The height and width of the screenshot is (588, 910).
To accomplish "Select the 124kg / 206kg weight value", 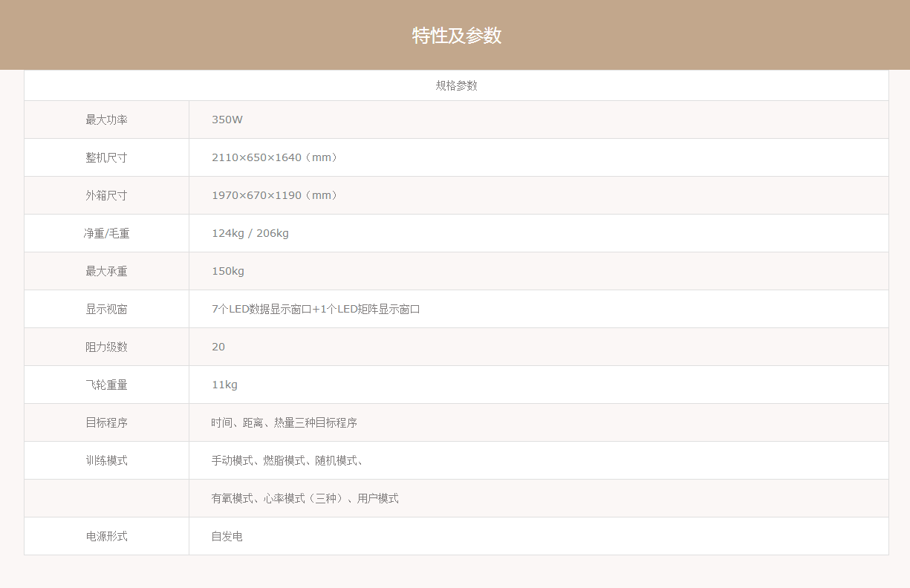I will click(250, 233).
